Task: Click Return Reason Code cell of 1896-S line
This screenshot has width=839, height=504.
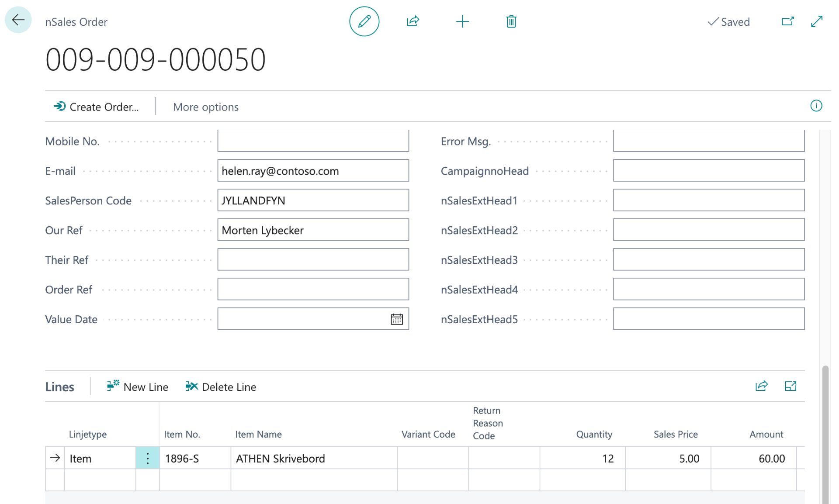Action: click(504, 458)
